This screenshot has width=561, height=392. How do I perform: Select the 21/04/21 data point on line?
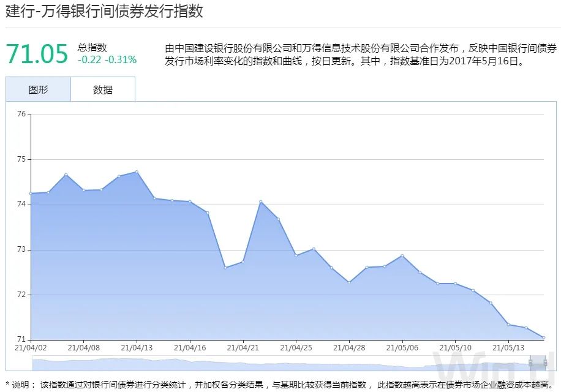tap(243, 262)
